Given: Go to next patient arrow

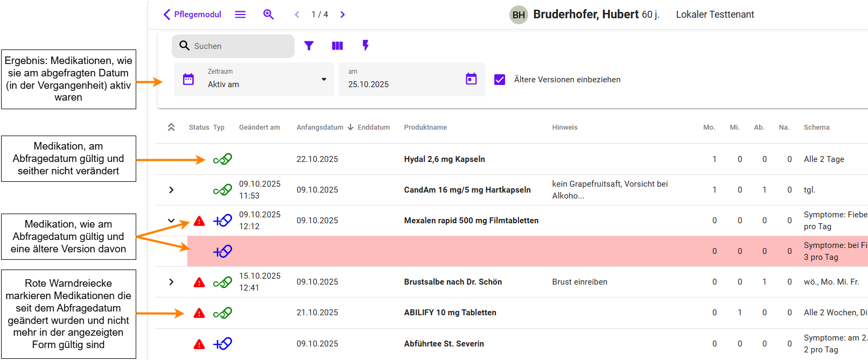Looking at the screenshot, I should 342,15.
